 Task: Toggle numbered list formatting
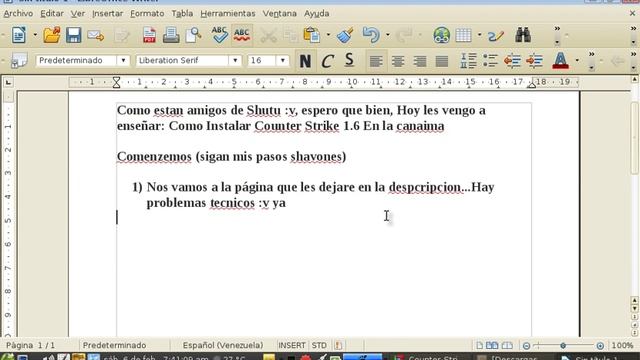point(468,61)
